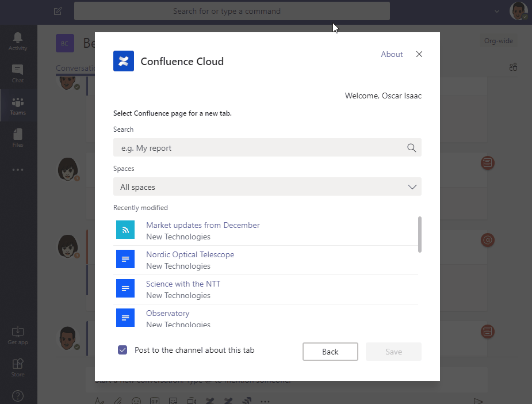Image resolution: width=532 pixels, height=404 pixels.
Task: Select Market updates from December page
Action: (x=203, y=225)
